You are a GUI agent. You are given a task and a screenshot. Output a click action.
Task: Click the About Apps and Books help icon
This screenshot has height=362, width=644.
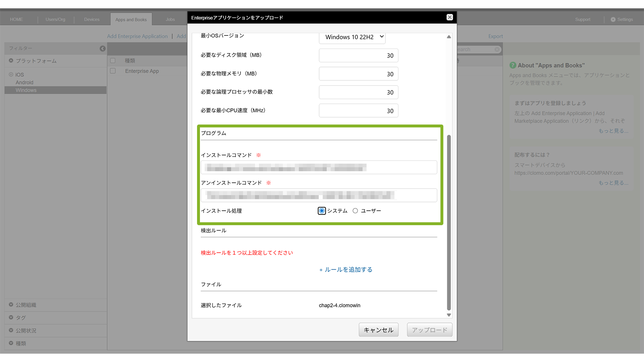pos(513,66)
